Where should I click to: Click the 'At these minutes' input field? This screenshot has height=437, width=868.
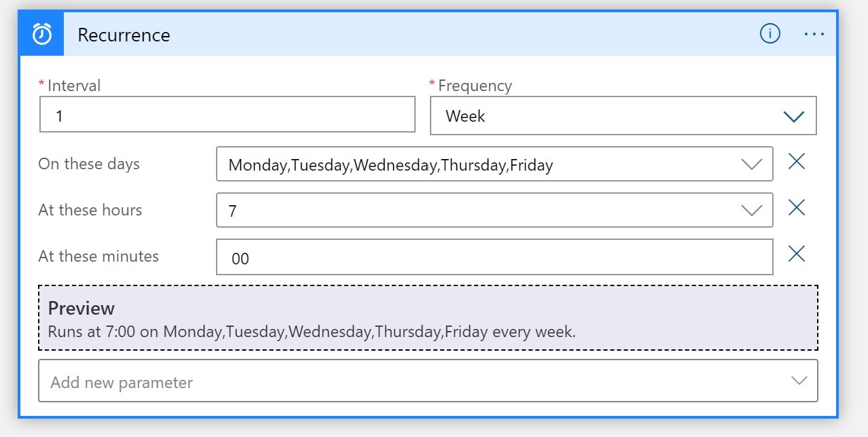pyautogui.click(x=494, y=258)
